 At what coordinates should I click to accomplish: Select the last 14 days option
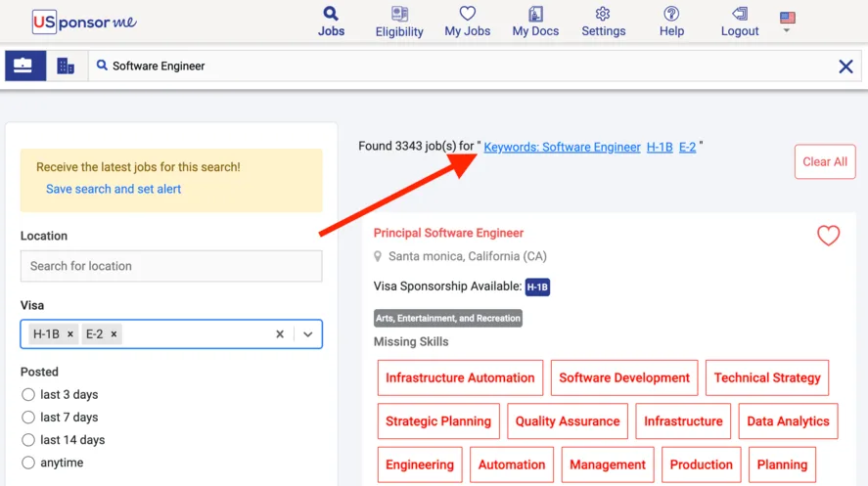point(28,440)
